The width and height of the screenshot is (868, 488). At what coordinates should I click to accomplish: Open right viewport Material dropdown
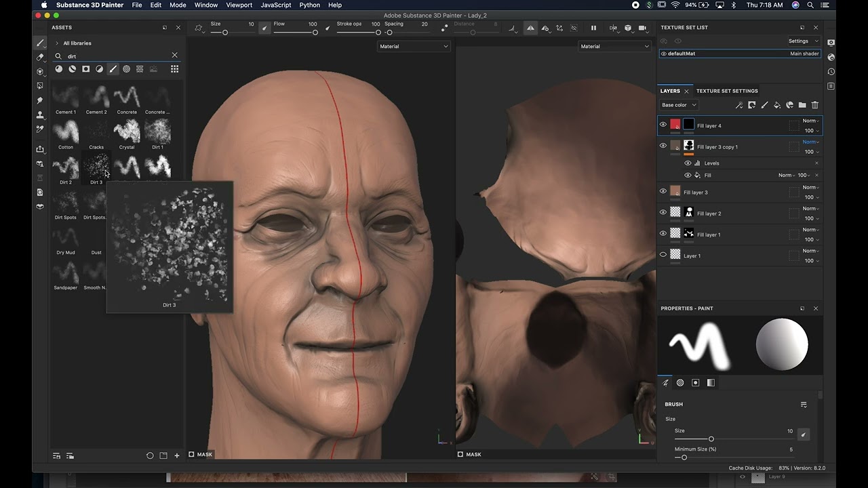tap(615, 46)
